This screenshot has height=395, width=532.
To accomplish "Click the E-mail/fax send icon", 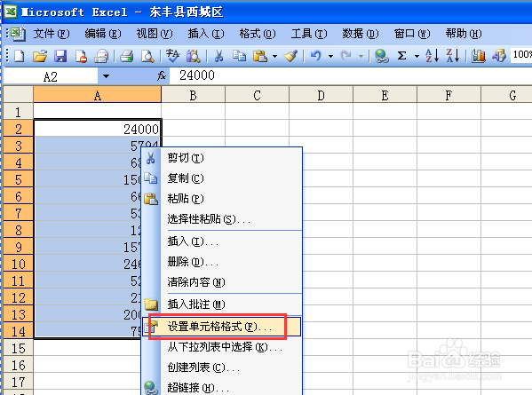I will pos(101,56).
